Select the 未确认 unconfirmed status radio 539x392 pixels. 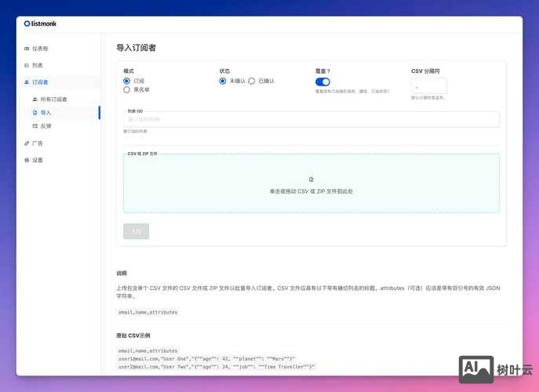click(223, 81)
